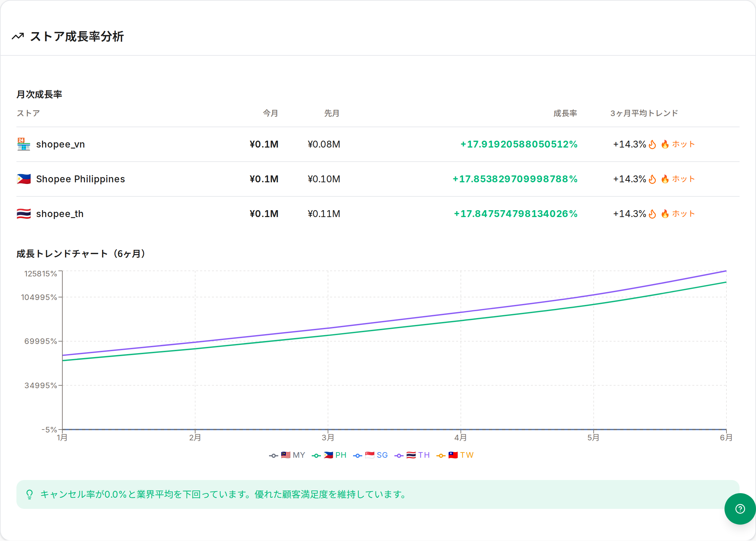Toggle the PH series in chart legend
Viewport: 756px width, 541px height.
(x=329, y=455)
